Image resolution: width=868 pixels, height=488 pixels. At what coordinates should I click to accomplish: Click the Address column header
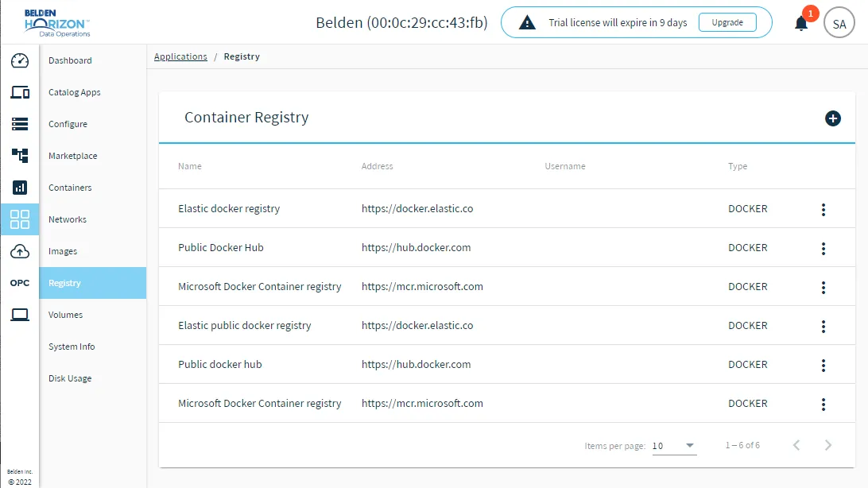pyautogui.click(x=377, y=166)
